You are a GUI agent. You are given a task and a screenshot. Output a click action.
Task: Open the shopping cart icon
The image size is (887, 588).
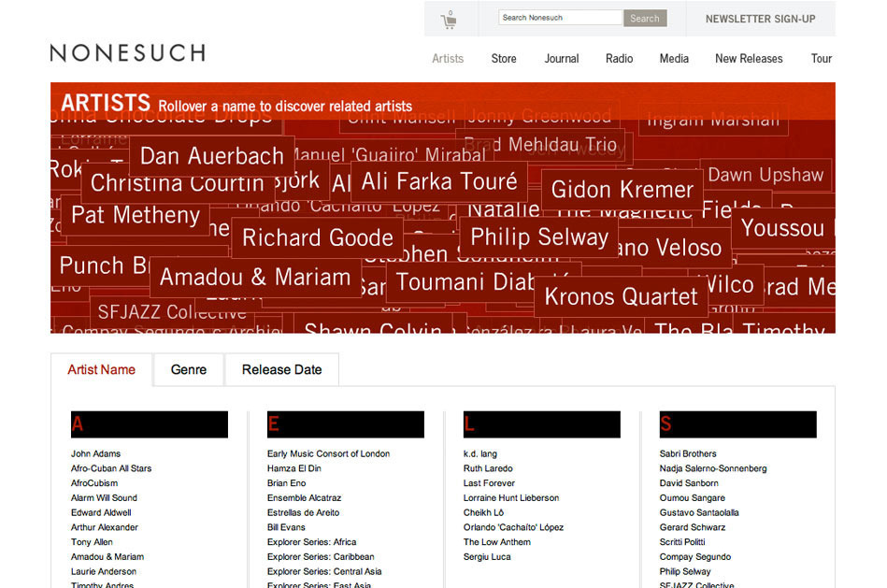[x=449, y=20]
